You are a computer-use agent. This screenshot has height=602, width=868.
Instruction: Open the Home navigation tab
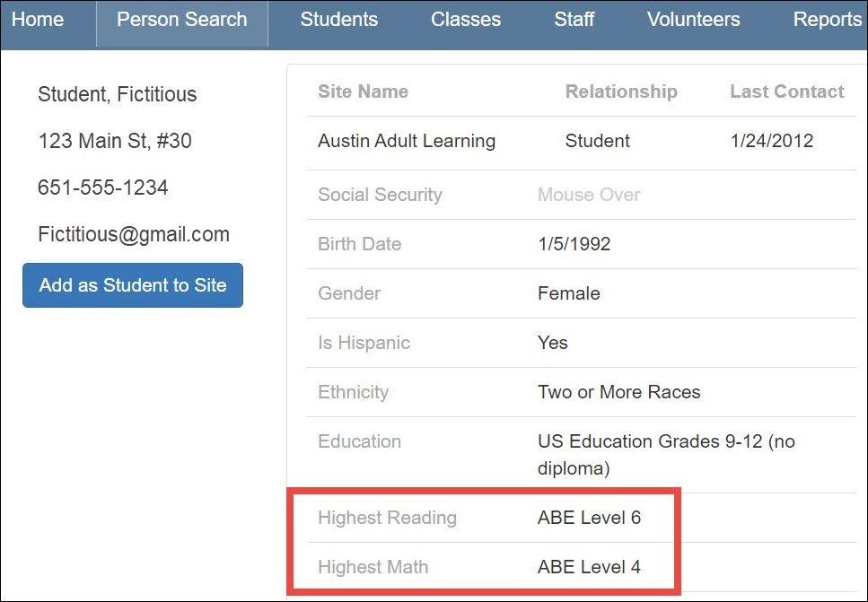click(x=38, y=19)
